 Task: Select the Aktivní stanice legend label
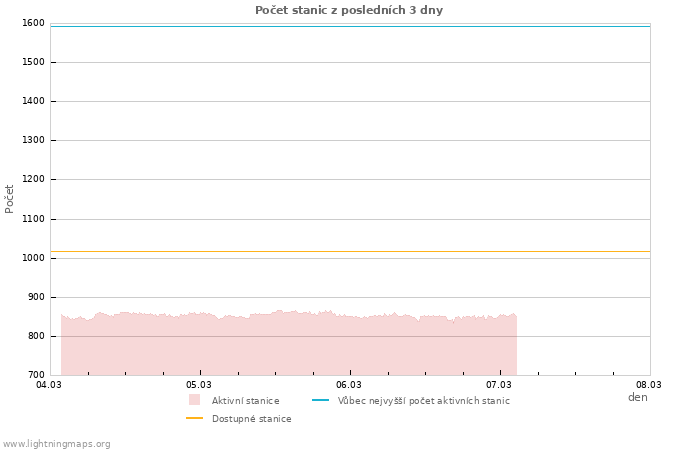[x=245, y=401]
